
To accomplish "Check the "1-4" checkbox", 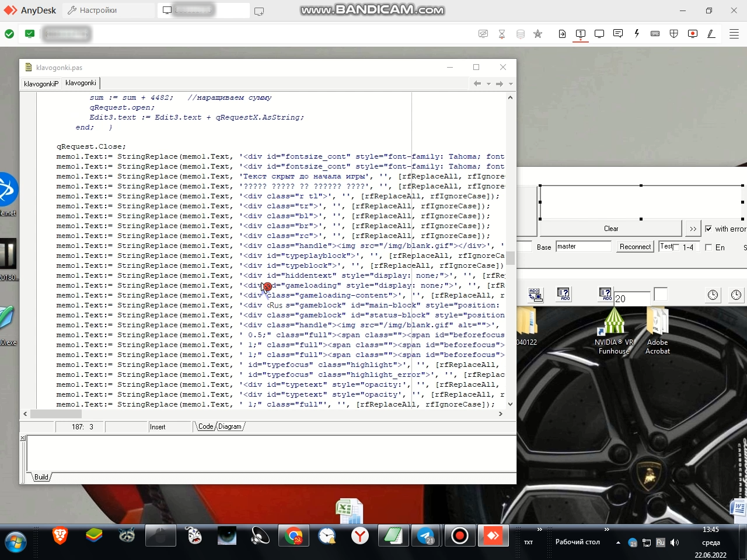I will pos(677,247).
